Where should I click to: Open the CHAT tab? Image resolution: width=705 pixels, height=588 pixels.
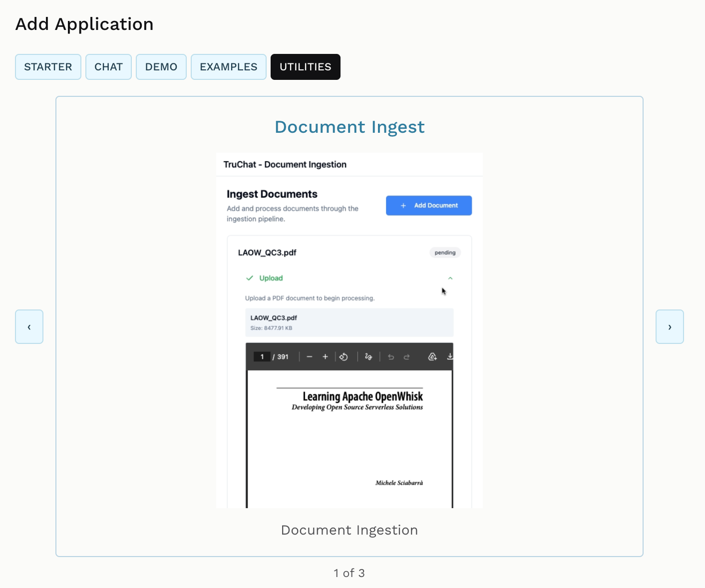point(108,67)
